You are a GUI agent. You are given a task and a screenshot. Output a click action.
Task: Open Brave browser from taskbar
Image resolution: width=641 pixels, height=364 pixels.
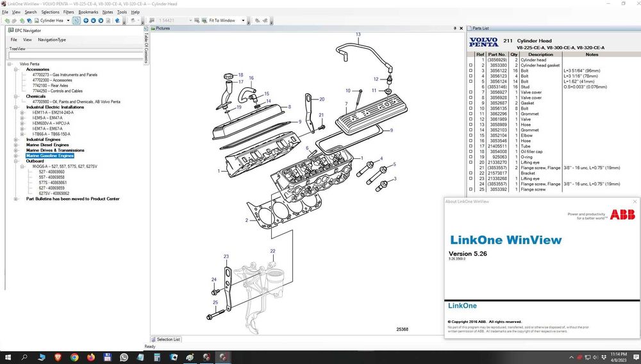(x=58, y=357)
